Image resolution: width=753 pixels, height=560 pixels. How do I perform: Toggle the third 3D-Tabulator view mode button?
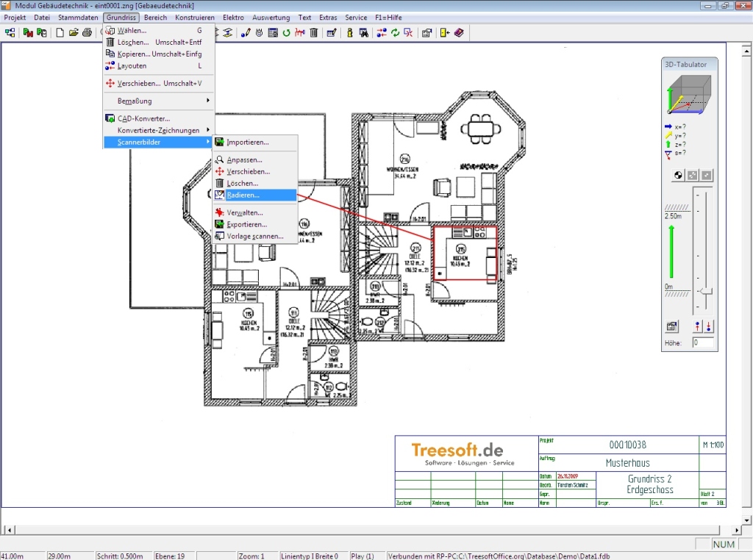pos(706,175)
